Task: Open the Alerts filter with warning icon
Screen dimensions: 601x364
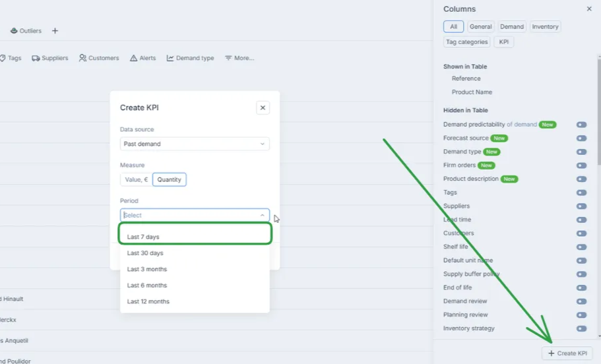Action: coord(143,58)
